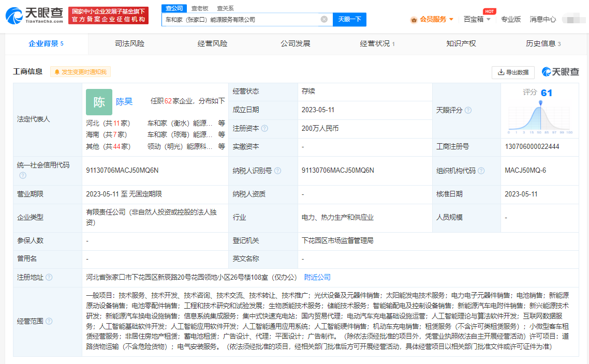Select the 查公司 search mode tab
589x364 pixels.
click(x=174, y=8)
